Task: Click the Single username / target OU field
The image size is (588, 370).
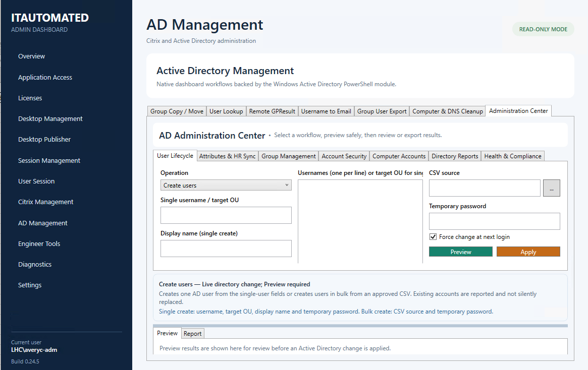Action: (226, 215)
